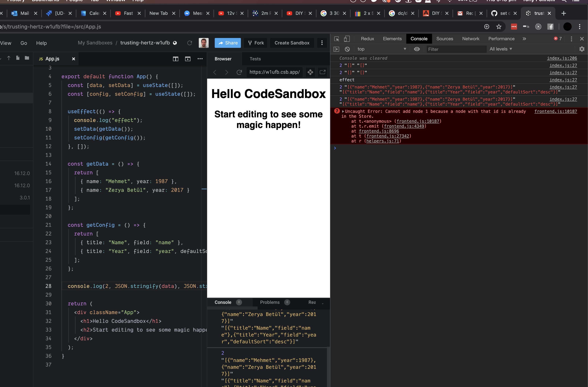Open the 'top' execution context dropdown
Image resolution: width=588 pixels, height=387 pixels.
[x=382, y=49]
